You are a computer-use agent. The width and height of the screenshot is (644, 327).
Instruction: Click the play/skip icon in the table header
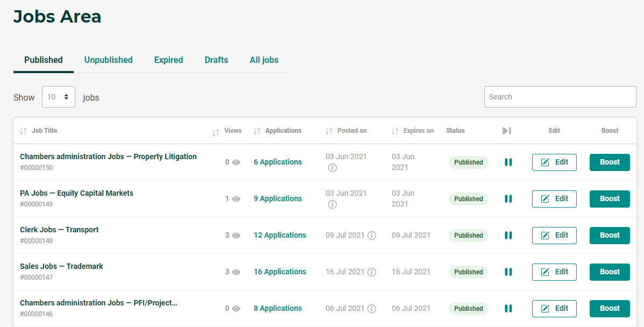coord(507,131)
